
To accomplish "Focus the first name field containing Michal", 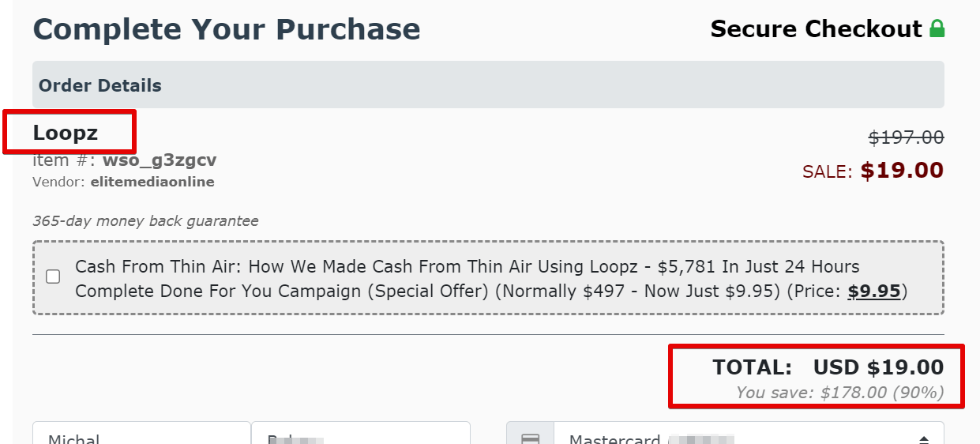I will click(x=142, y=434).
